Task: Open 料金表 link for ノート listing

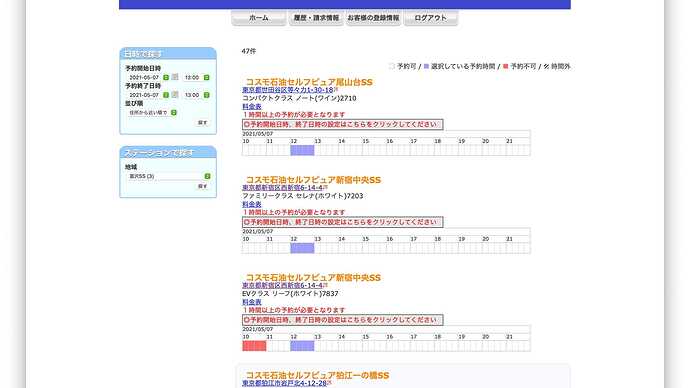Action: pos(252,106)
